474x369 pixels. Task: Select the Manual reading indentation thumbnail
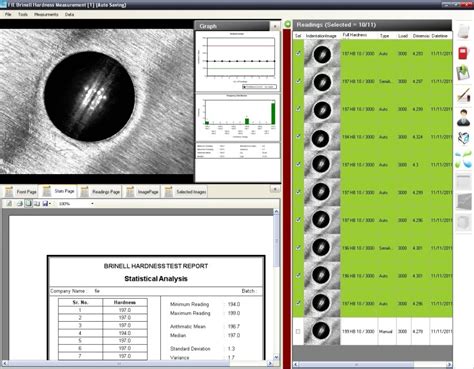pos(321,331)
